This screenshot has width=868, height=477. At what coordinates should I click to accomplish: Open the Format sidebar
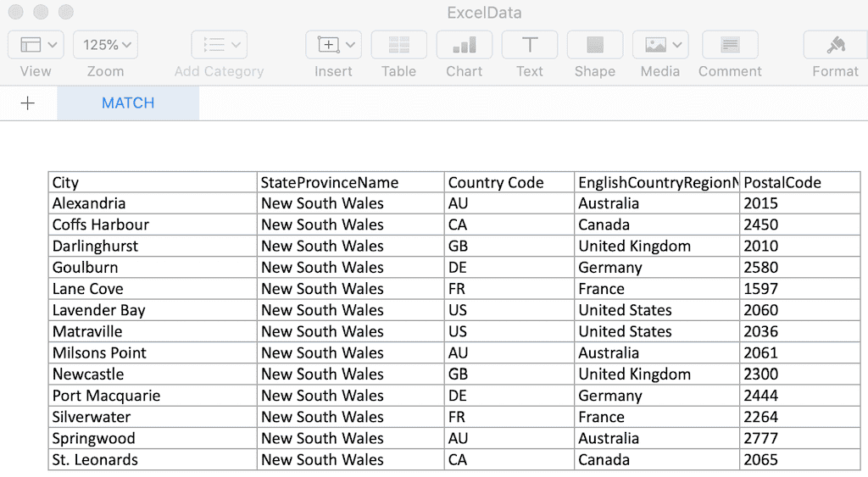pyautogui.click(x=835, y=45)
